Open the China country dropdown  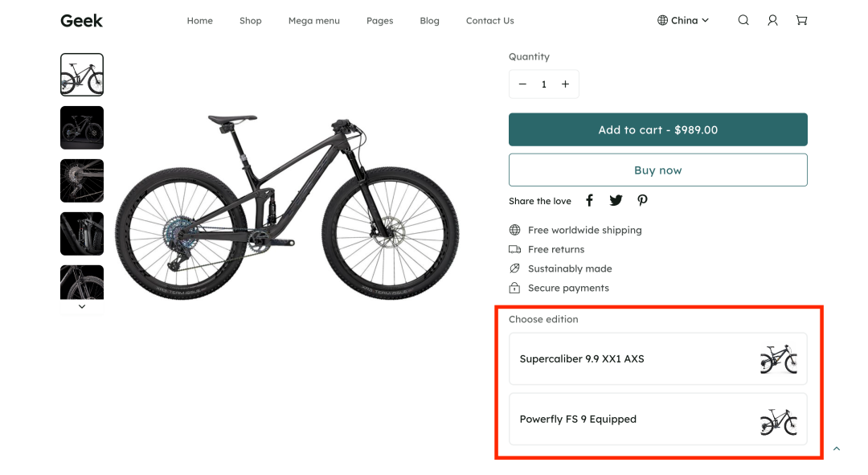click(x=683, y=20)
